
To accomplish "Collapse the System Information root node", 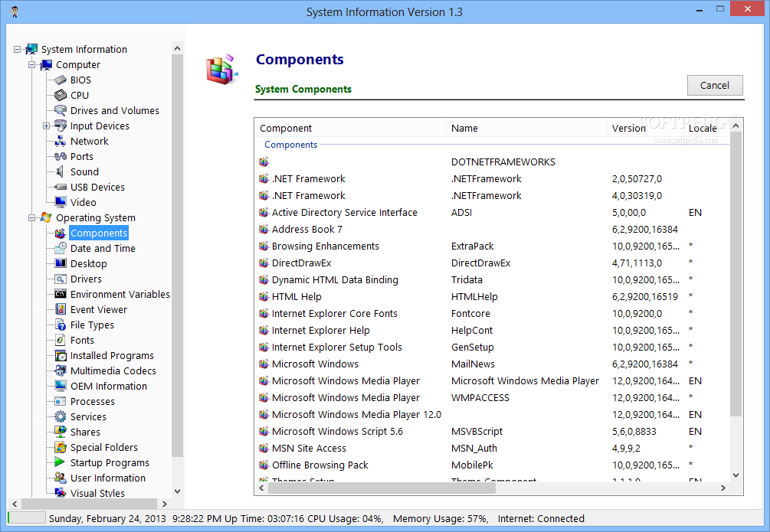I will tap(17, 50).
